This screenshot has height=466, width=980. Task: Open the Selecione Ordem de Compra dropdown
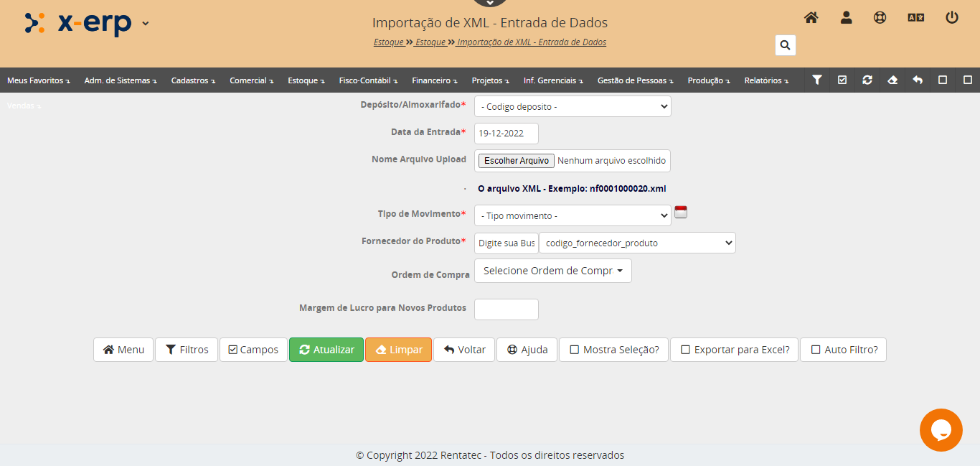[x=552, y=271]
